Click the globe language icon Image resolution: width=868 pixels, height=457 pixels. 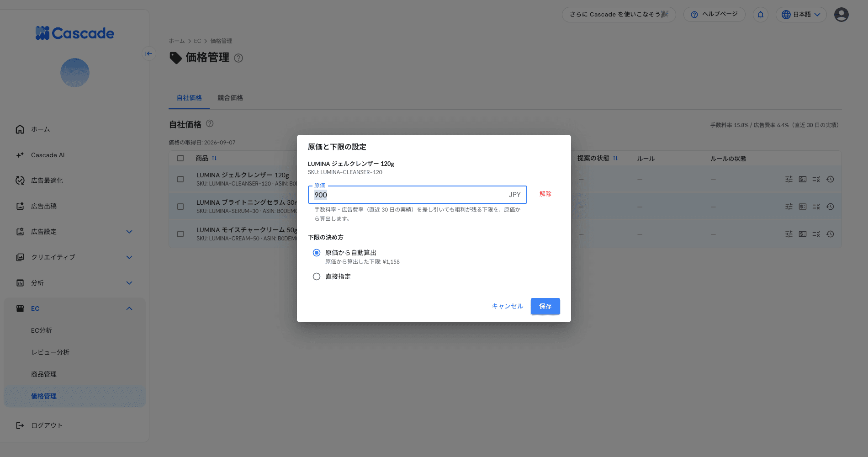coord(786,15)
